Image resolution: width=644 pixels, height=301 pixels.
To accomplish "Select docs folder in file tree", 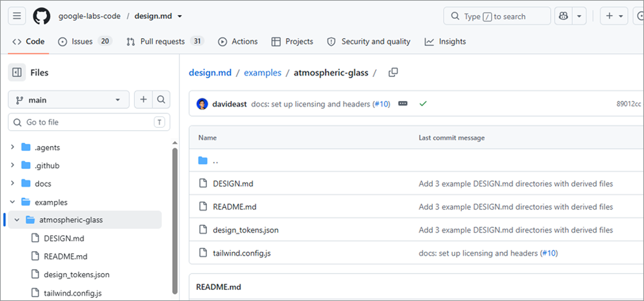I will [x=43, y=184].
